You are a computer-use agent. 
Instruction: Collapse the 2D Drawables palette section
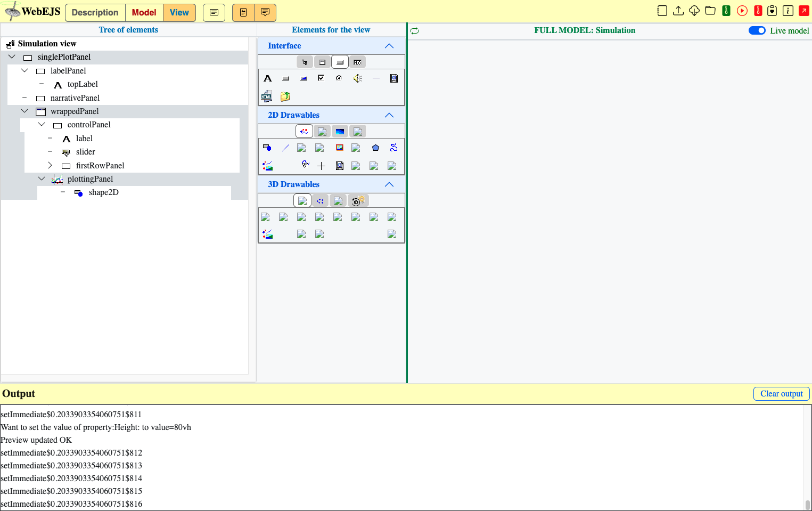(x=389, y=115)
